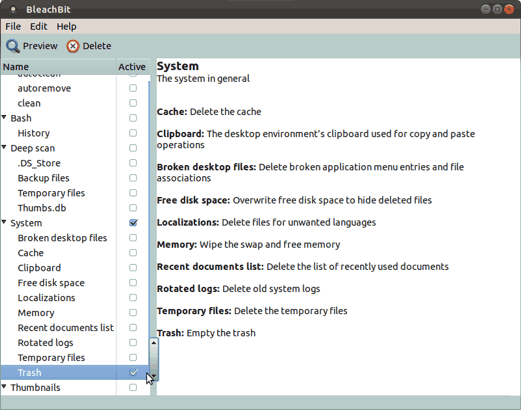Collapse the Thumbnails tree group
521x410 pixels.
[x=4, y=387]
